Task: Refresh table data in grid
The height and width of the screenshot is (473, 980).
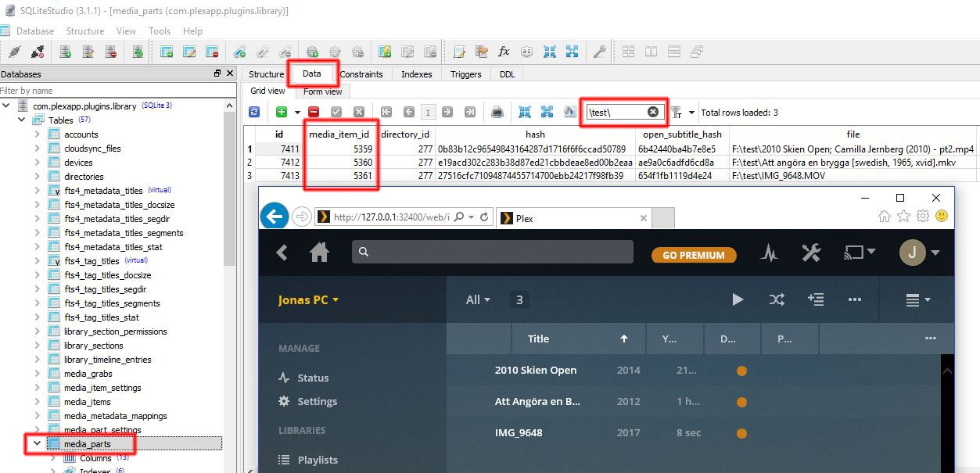Action: coord(254,113)
